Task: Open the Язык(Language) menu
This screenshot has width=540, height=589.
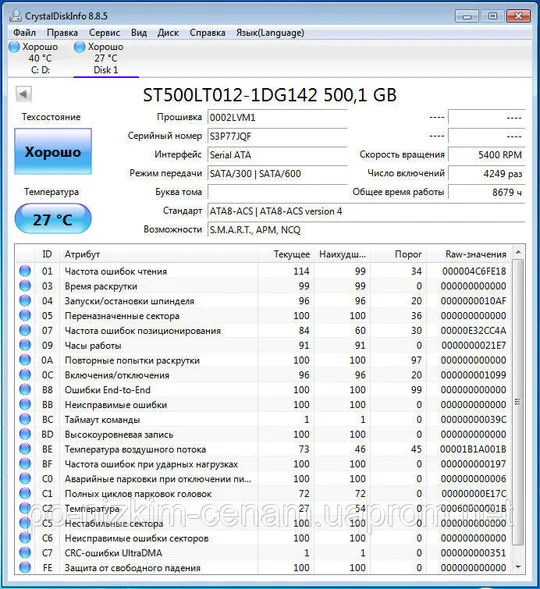Action: [270, 33]
